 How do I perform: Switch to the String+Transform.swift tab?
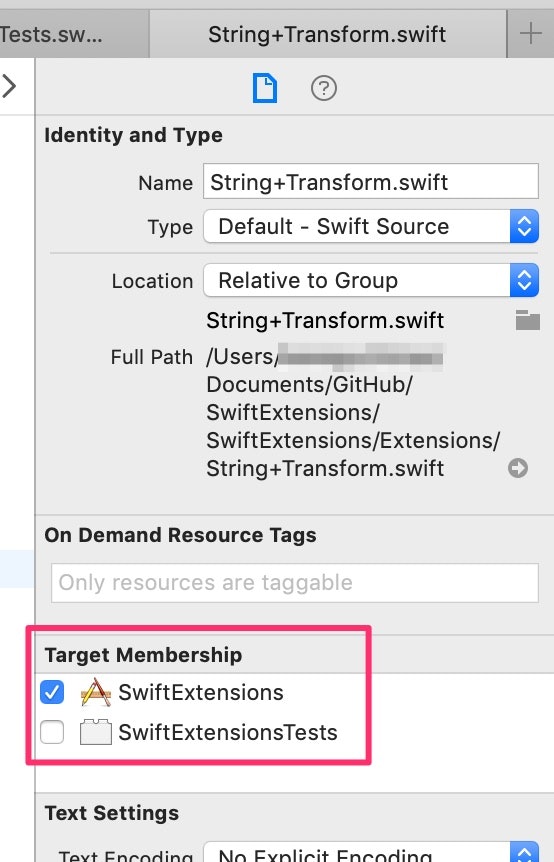[x=328, y=34]
